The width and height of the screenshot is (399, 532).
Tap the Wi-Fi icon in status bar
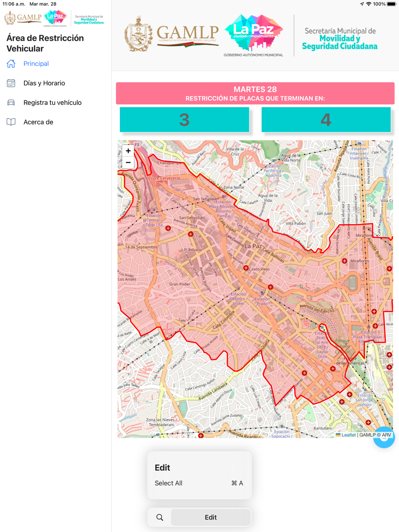(x=369, y=4)
